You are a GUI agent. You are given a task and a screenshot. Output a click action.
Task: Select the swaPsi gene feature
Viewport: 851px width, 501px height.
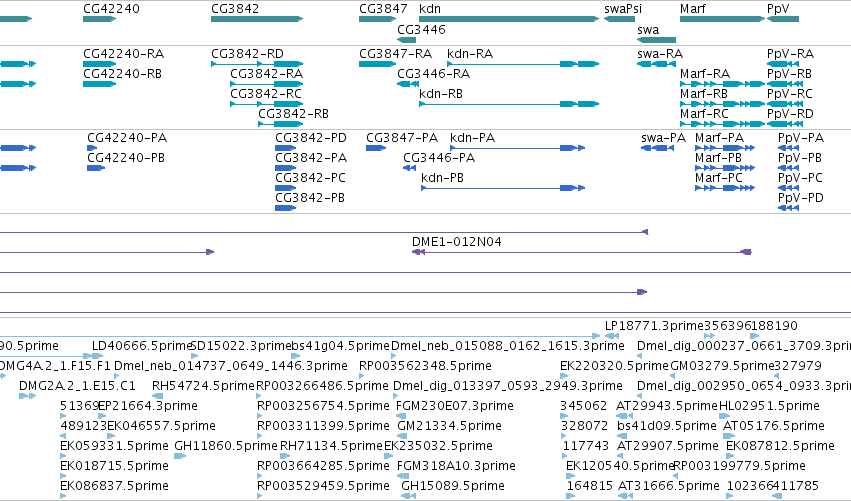click(619, 19)
